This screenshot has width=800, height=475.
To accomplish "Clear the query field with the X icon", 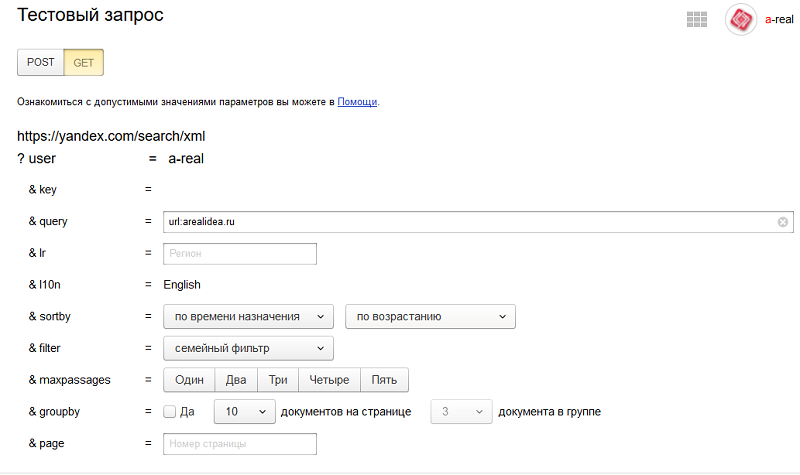I will tap(783, 222).
